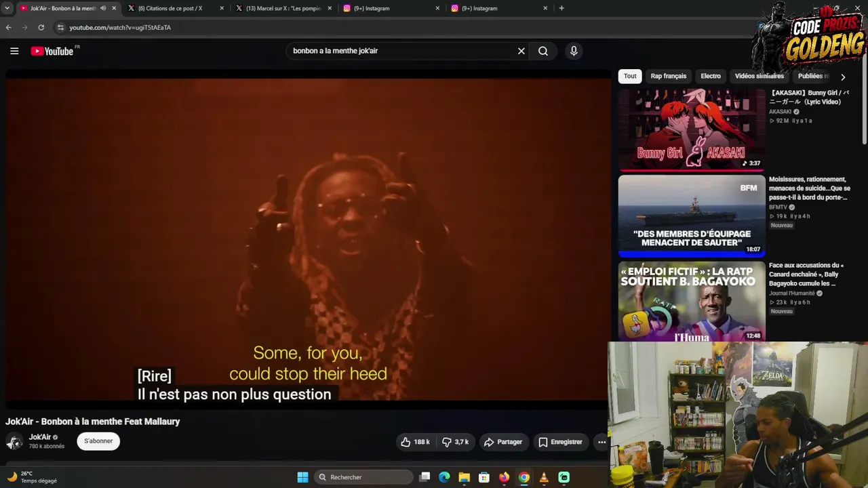Start voice search with the microphone
Image resolution: width=868 pixels, height=488 pixels.
574,51
